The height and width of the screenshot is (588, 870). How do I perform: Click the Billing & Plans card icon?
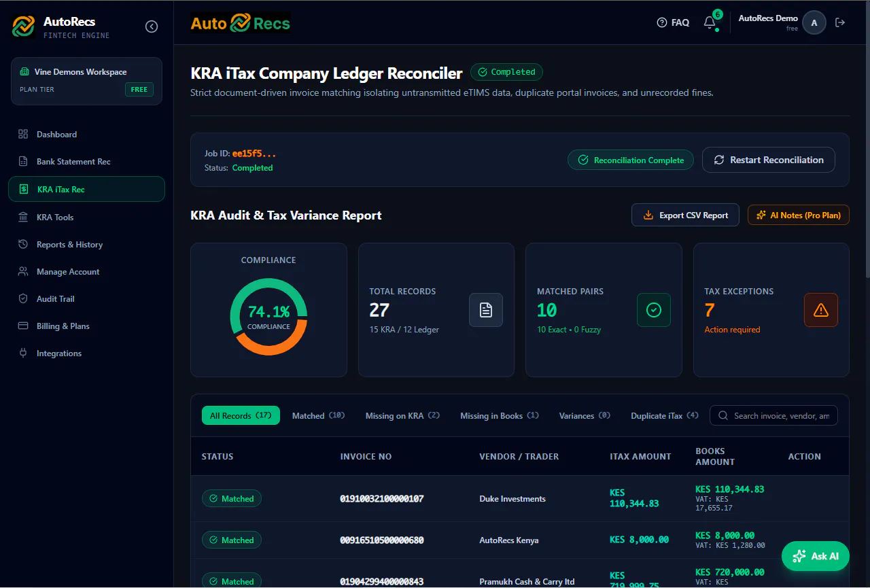pyautogui.click(x=23, y=326)
